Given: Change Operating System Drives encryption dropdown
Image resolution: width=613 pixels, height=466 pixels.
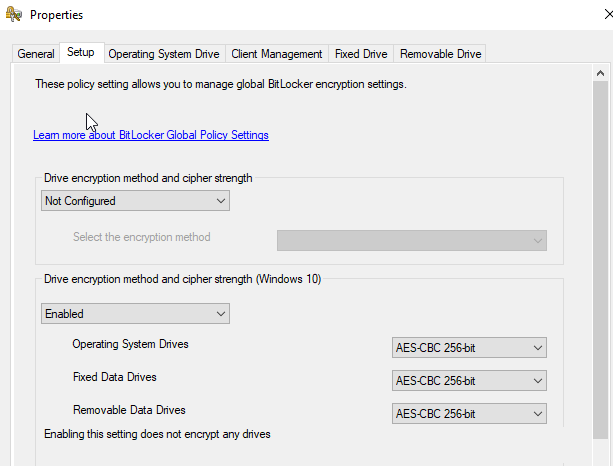Looking at the screenshot, I should [x=469, y=348].
